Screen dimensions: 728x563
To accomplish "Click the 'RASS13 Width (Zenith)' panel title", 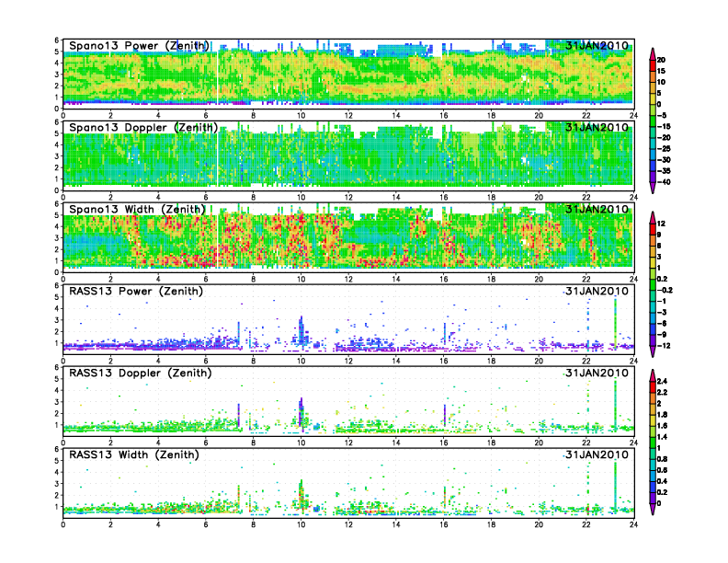I will point(134,454).
